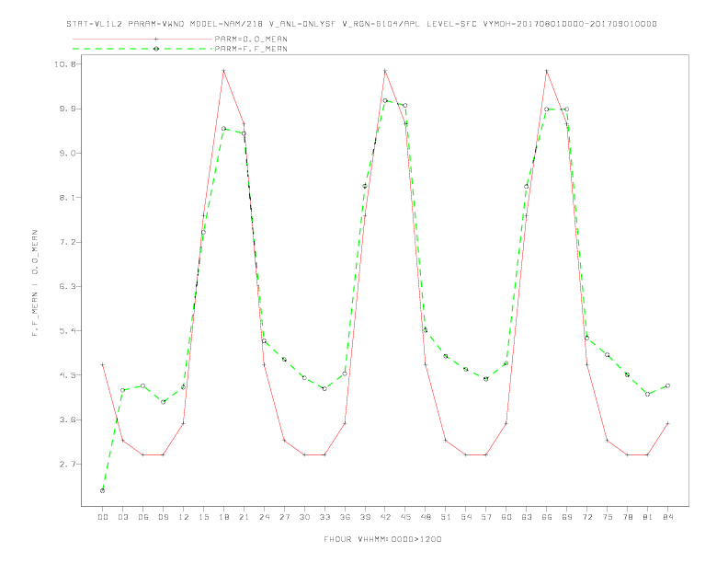Viewport: 728px width, 563px height.
Task: Click the red plus data point at hour 00
Action: point(103,364)
